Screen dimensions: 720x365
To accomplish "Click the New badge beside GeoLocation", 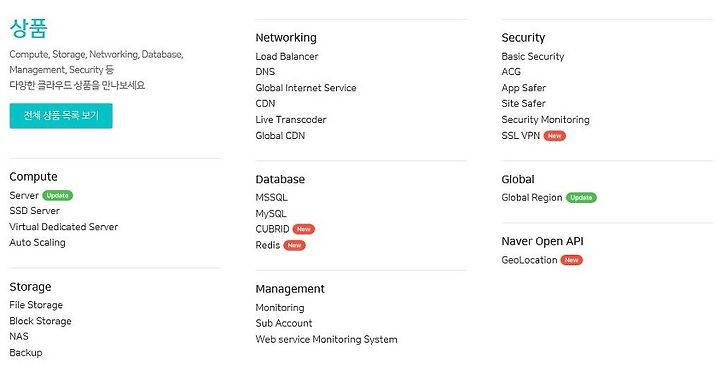I will (572, 260).
